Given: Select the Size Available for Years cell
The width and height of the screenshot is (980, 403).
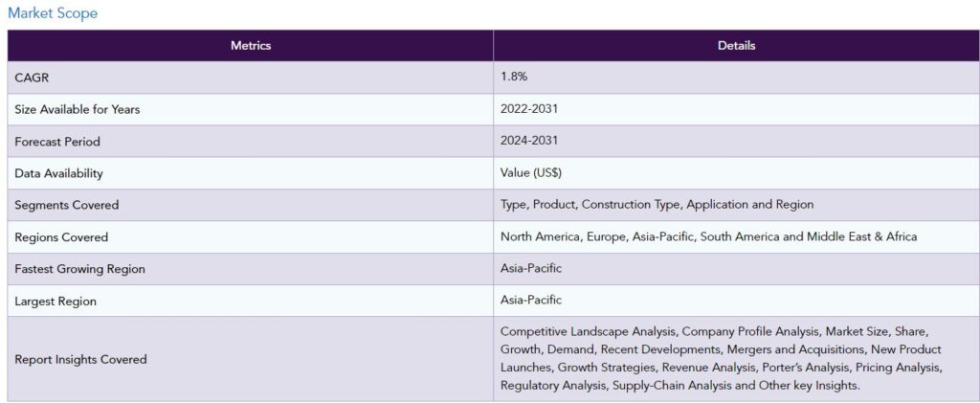Looking at the screenshot, I should pyautogui.click(x=78, y=109).
